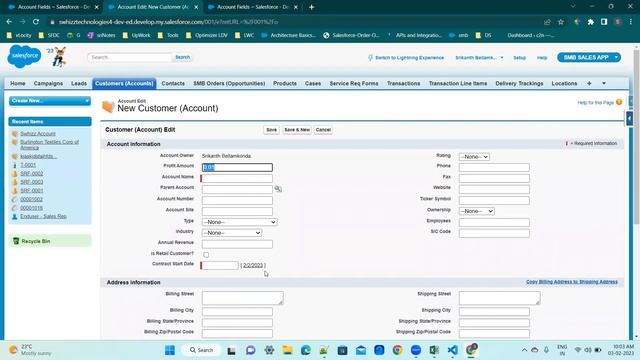Image resolution: width=640 pixels, height=360 pixels.
Task: Click Switch to Lightning Experience link
Action: (x=409, y=58)
